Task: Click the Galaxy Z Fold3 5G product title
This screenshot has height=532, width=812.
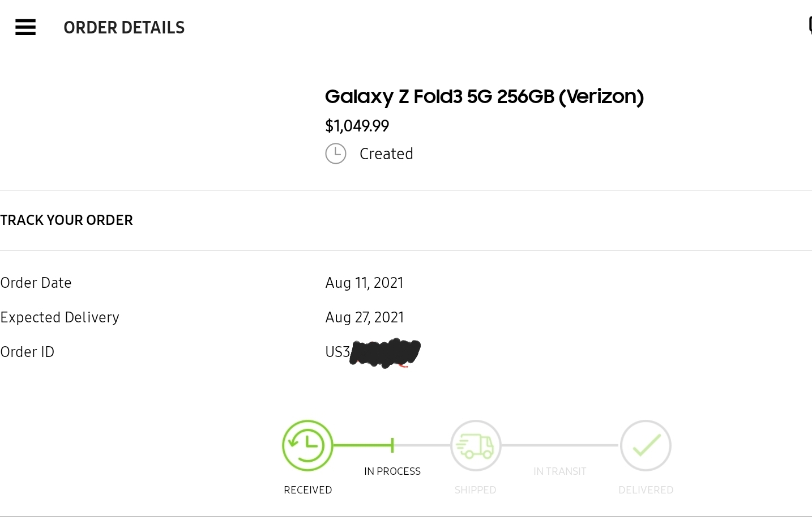Action: pos(484,97)
